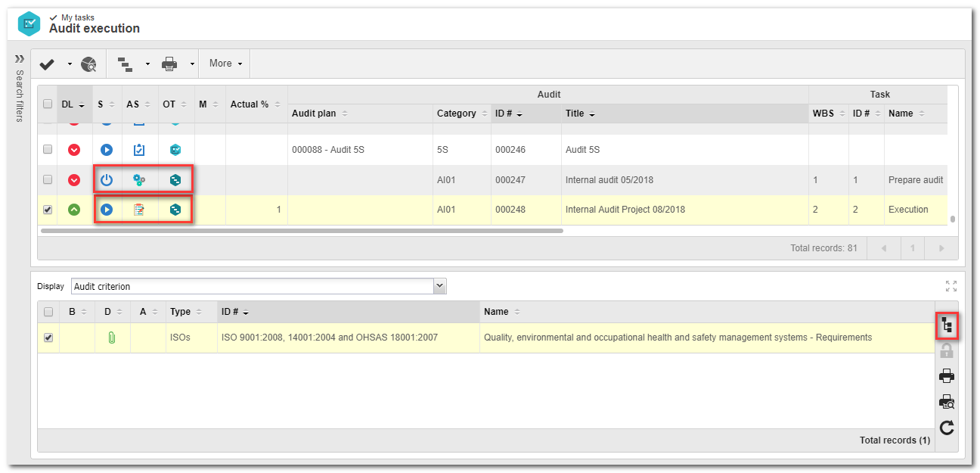Uncheck the ISO 9001:2008 criterion row

point(48,338)
